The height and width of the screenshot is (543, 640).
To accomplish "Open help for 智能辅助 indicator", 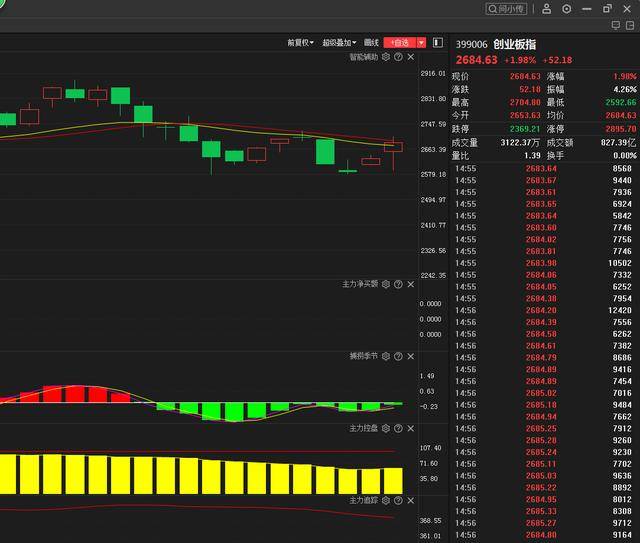I will click(398, 57).
